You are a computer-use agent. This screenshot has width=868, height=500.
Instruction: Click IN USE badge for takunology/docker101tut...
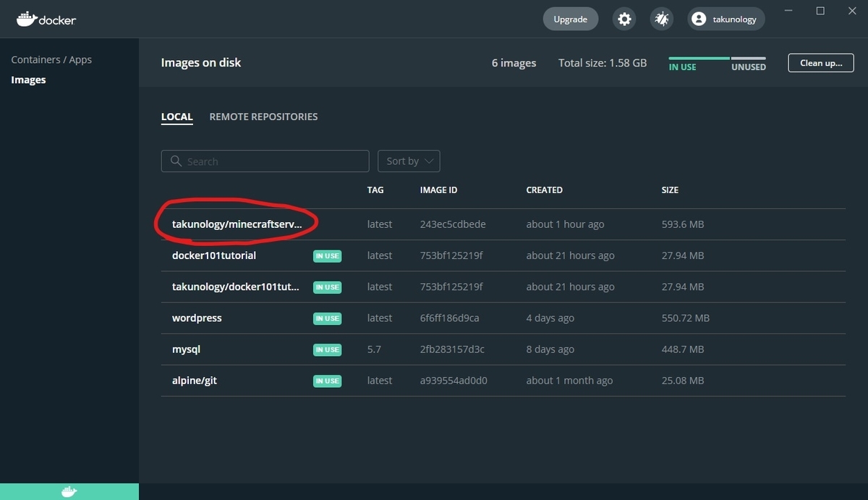327,287
